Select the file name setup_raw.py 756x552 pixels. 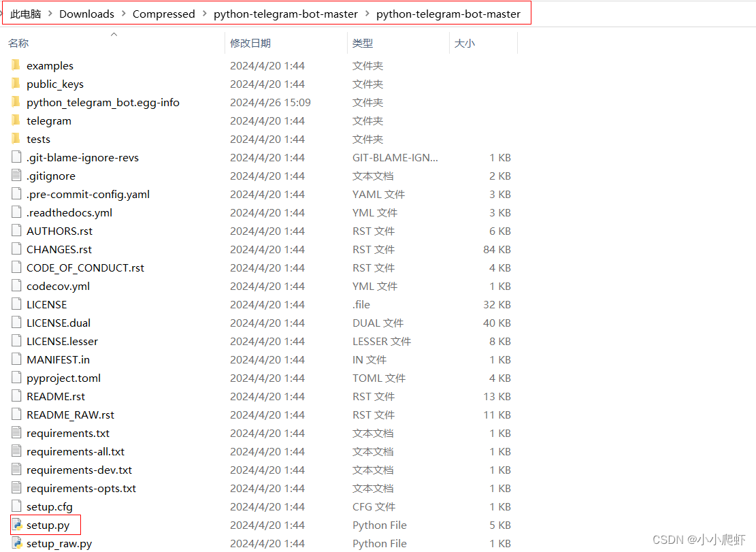point(59,543)
